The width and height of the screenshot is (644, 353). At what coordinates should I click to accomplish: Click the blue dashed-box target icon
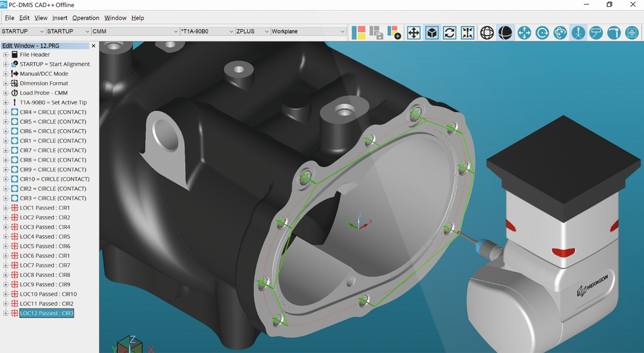632,33
